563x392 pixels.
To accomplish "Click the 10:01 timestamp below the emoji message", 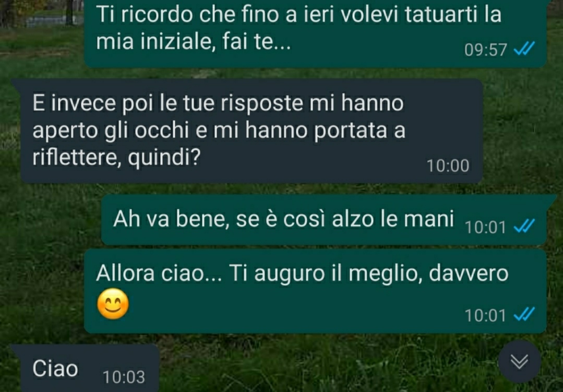I will click(485, 315).
